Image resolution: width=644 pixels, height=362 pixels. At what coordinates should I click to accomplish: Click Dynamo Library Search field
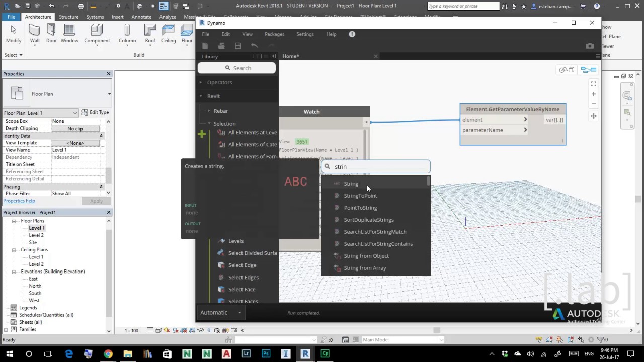coord(237,68)
